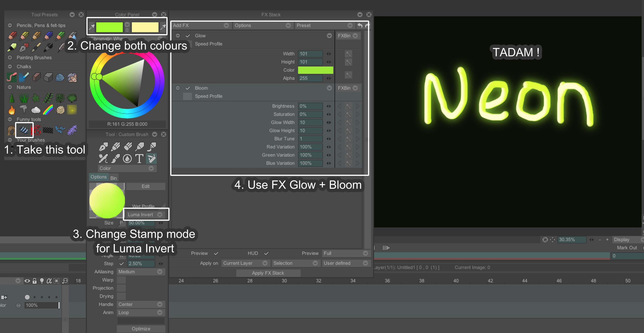Select the ink pen nib preset
Image resolution: width=644 pixels, height=333 pixels.
pos(24,47)
